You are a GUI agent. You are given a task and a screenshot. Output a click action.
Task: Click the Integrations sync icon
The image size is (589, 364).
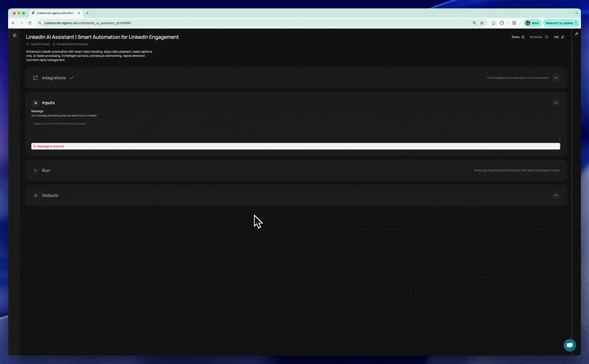pos(35,78)
